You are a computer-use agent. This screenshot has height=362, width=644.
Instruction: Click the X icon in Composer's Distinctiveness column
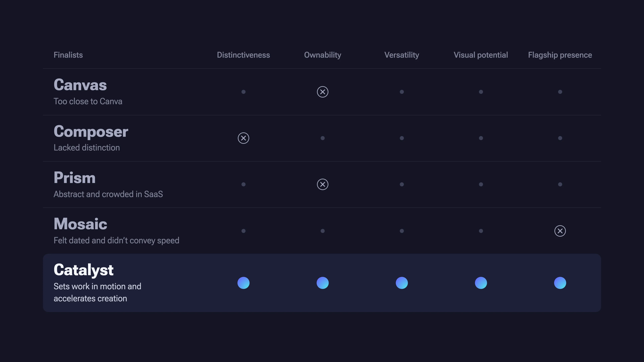[243, 138]
